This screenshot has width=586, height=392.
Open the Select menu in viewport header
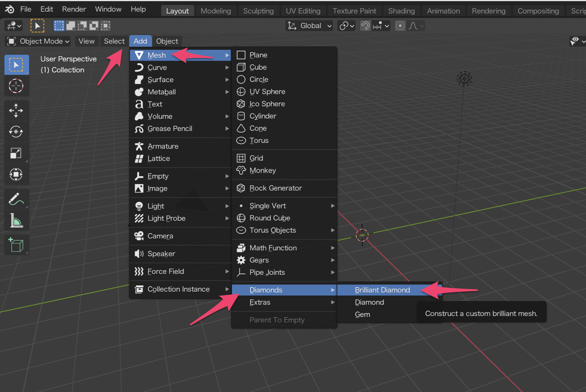[114, 41]
